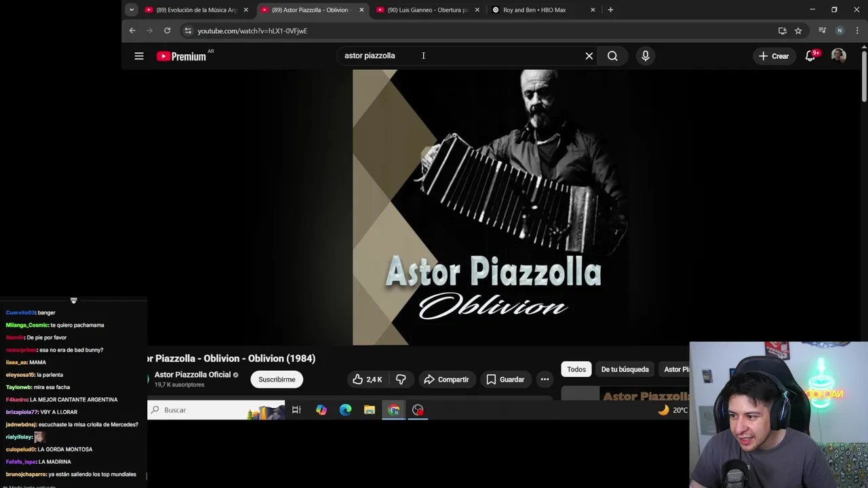The height and width of the screenshot is (488, 868).
Task: Run search with the magnifying glass button
Action: pyautogui.click(x=612, y=56)
